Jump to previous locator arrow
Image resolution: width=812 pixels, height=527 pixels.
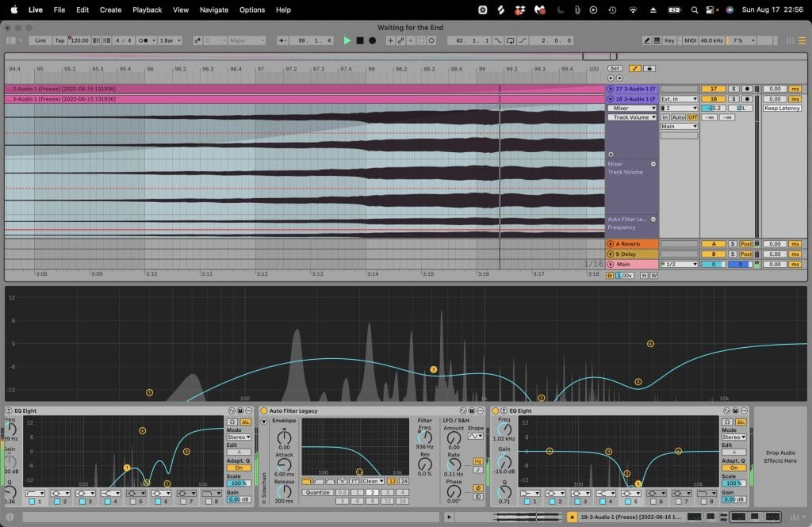[x=611, y=78]
